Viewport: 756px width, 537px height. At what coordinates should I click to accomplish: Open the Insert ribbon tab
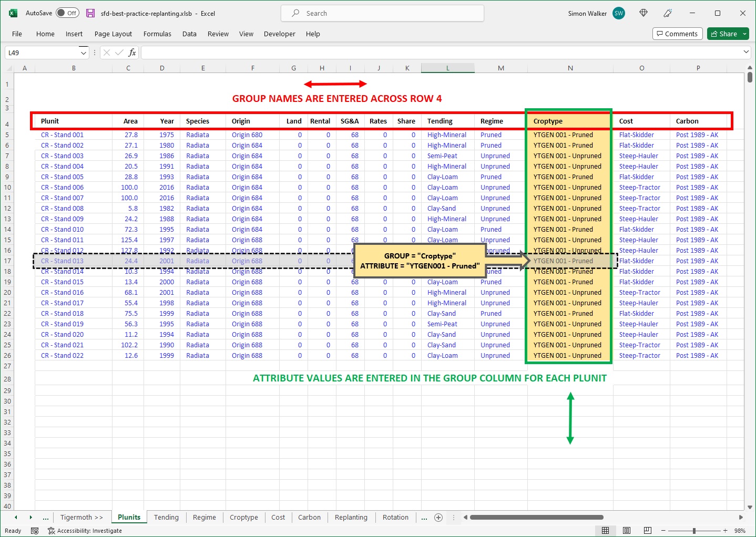coord(74,34)
